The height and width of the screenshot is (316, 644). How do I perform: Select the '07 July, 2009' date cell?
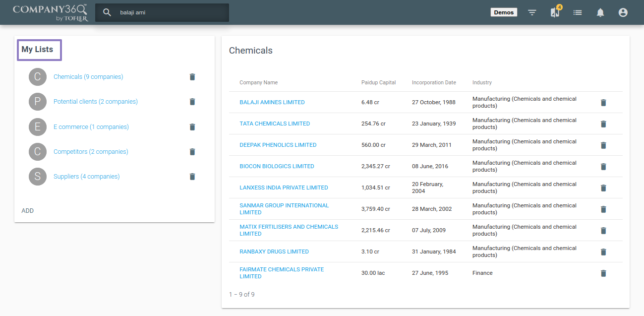pyautogui.click(x=429, y=231)
